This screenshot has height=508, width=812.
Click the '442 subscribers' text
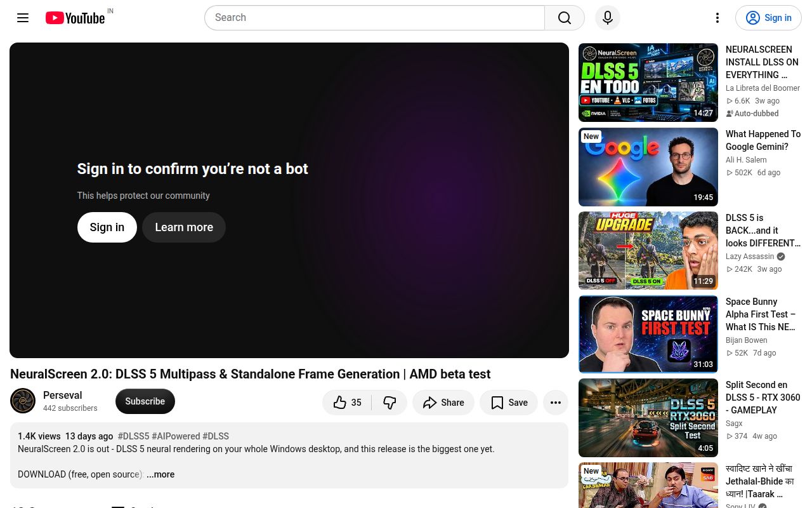click(70, 408)
